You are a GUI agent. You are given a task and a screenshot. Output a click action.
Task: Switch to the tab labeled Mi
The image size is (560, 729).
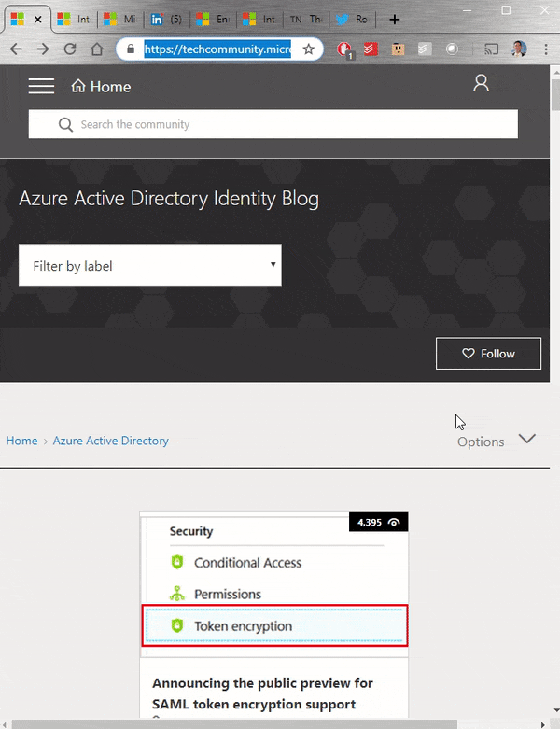coord(119,20)
